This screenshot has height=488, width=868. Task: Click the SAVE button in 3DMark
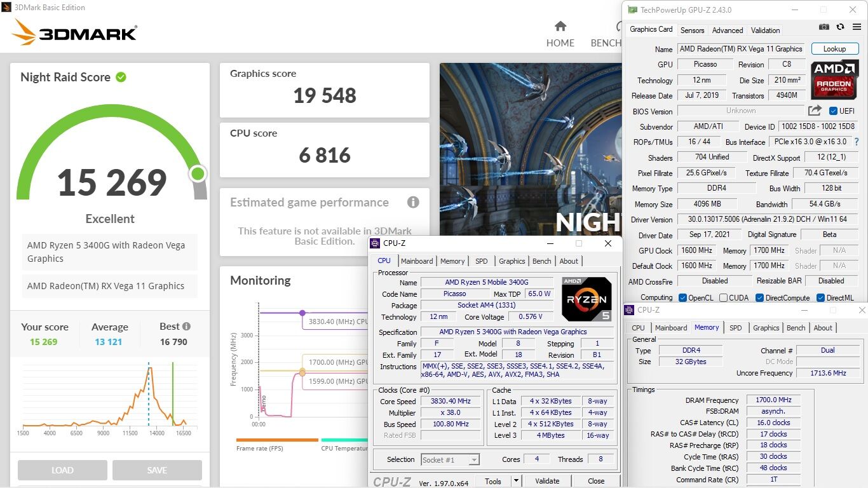[x=157, y=470]
